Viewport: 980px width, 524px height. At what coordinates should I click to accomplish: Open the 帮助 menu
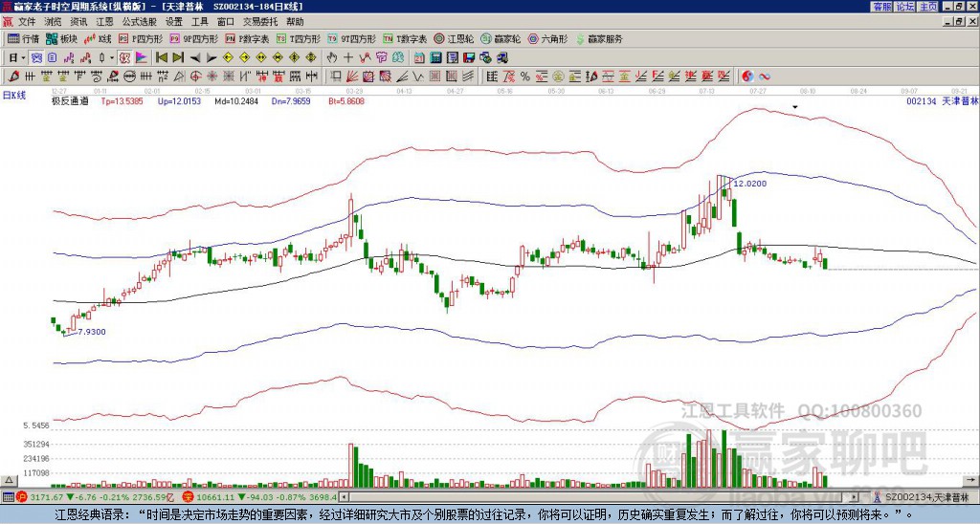[x=295, y=22]
